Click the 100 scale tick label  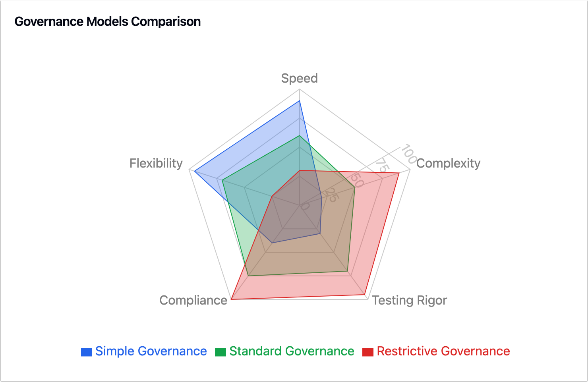[x=408, y=154]
